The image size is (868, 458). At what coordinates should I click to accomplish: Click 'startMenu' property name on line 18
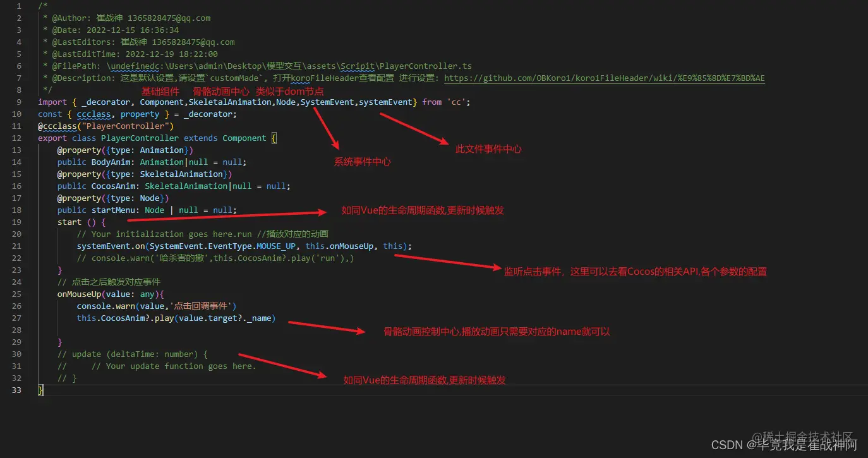click(x=114, y=210)
